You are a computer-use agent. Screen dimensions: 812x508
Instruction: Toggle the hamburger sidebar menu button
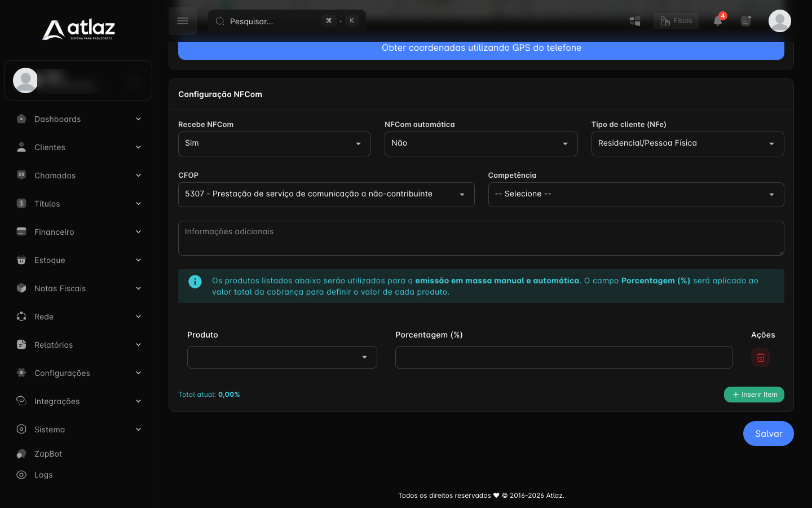183,21
